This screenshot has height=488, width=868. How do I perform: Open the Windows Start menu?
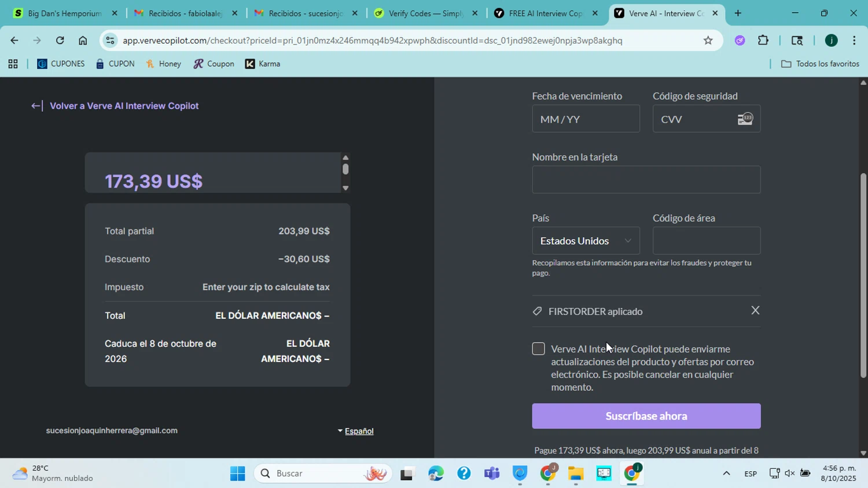point(237,474)
